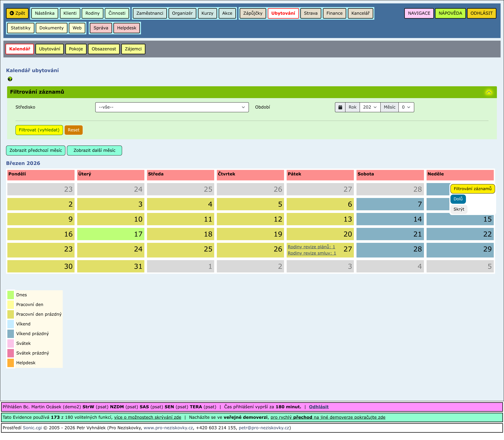Click Filtrovat (vyhledat) button
This screenshot has width=504, height=440.
[x=39, y=130]
